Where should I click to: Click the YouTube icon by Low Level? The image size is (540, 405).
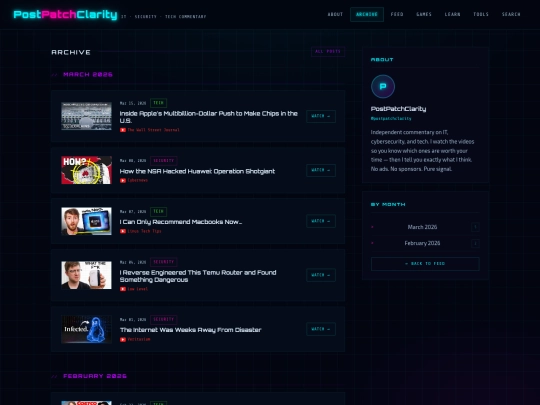coord(123,289)
